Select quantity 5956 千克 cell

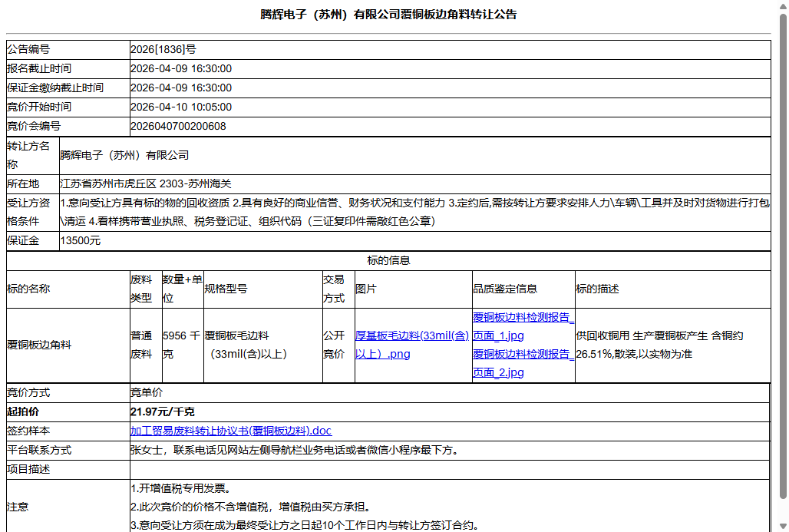pyautogui.click(x=183, y=345)
